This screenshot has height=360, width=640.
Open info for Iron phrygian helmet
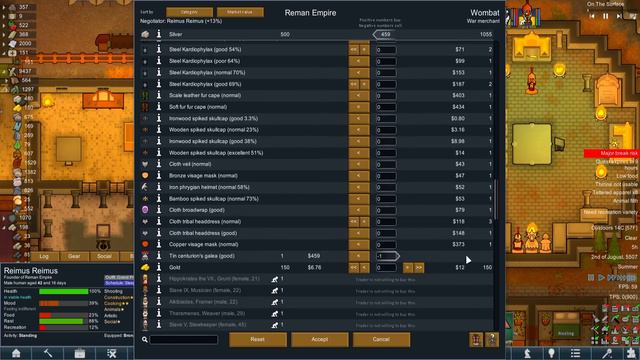point(159,187)
